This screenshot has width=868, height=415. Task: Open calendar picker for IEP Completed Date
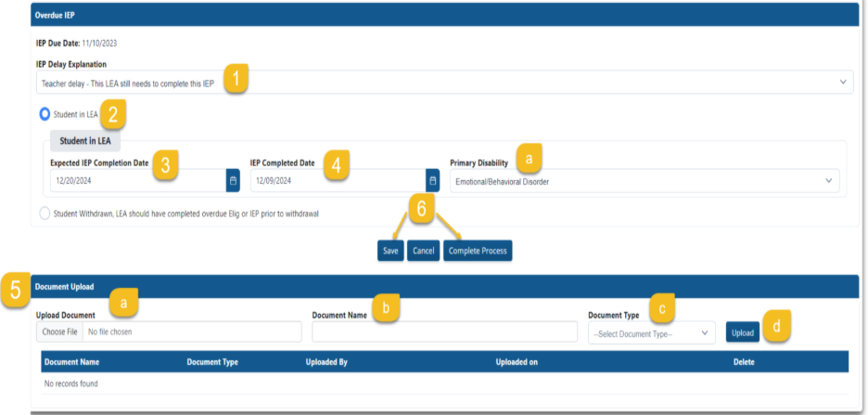pos(432,181)
